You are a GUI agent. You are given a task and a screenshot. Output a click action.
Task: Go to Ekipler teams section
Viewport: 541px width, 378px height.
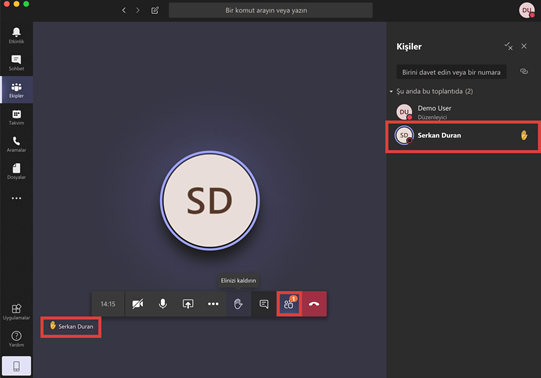coord(16,90)
